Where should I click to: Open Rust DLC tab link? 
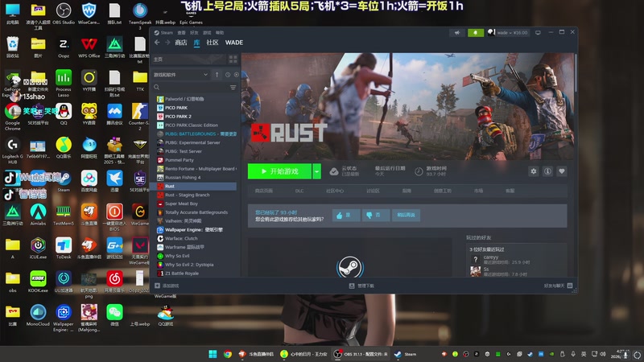299,191
